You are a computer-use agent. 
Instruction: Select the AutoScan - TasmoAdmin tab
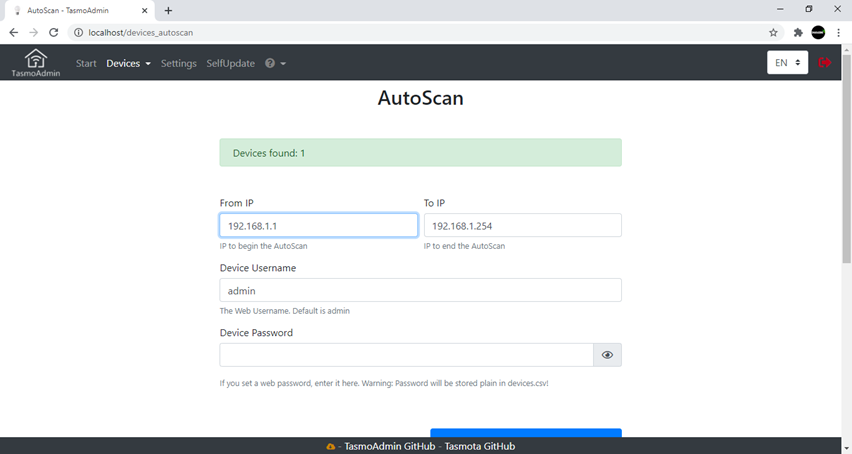(79, 10)
